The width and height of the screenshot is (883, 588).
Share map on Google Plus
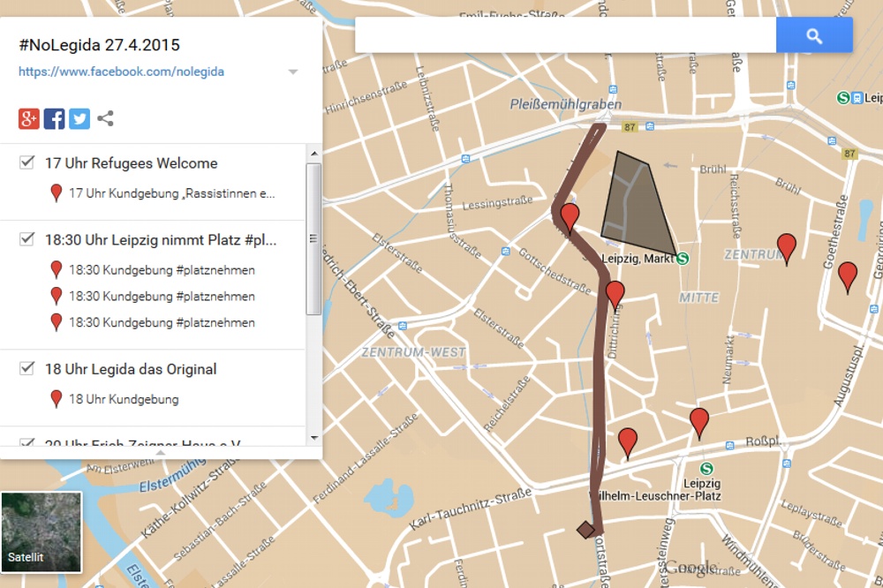point(29,118)
